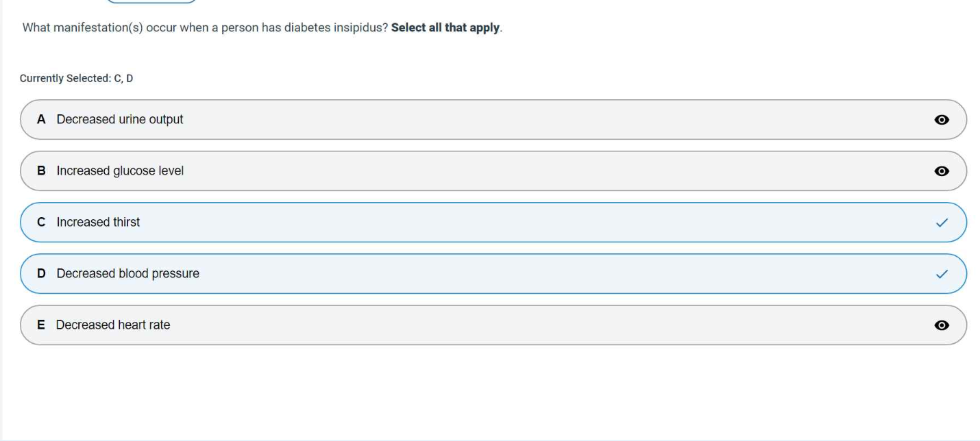980x441 pixels.
Task: Click the partially visible button at top
Action: 152,1
